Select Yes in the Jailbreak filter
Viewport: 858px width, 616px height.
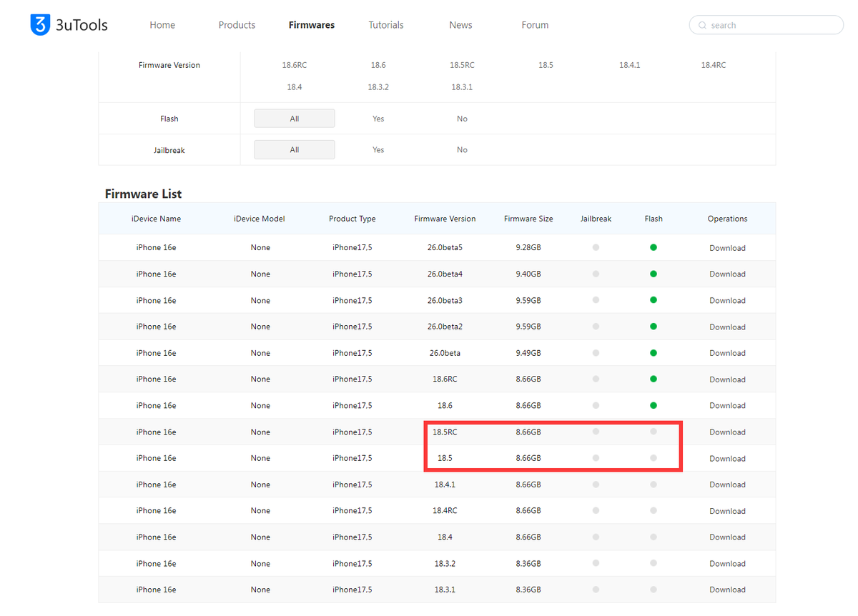click(x=378, y=149)
